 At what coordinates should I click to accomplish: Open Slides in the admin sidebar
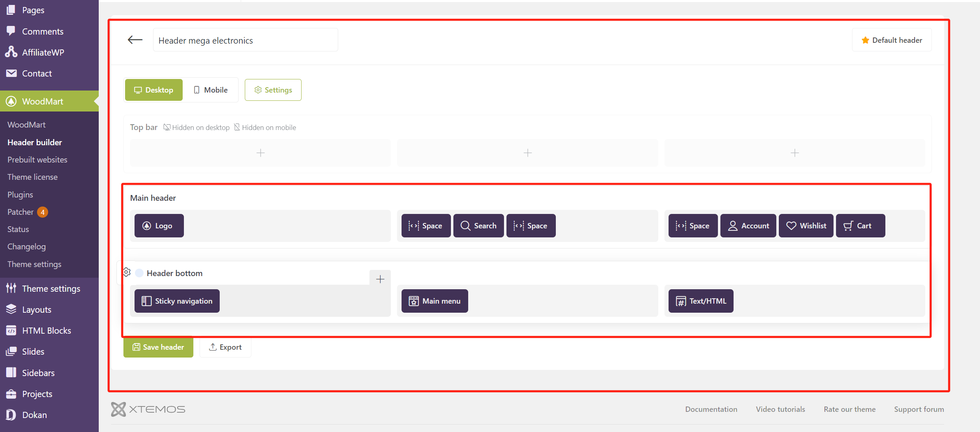click(49, 351)
